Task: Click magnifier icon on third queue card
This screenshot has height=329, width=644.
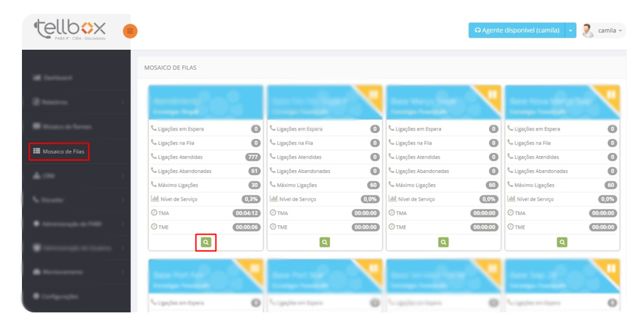Action: [443, 243]
